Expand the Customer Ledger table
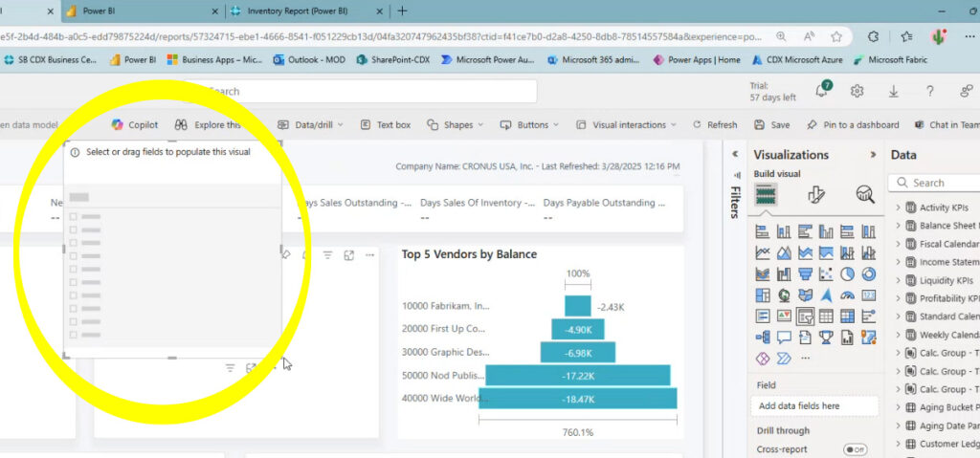The image size is (980, 458). click(x=898, y=444)
